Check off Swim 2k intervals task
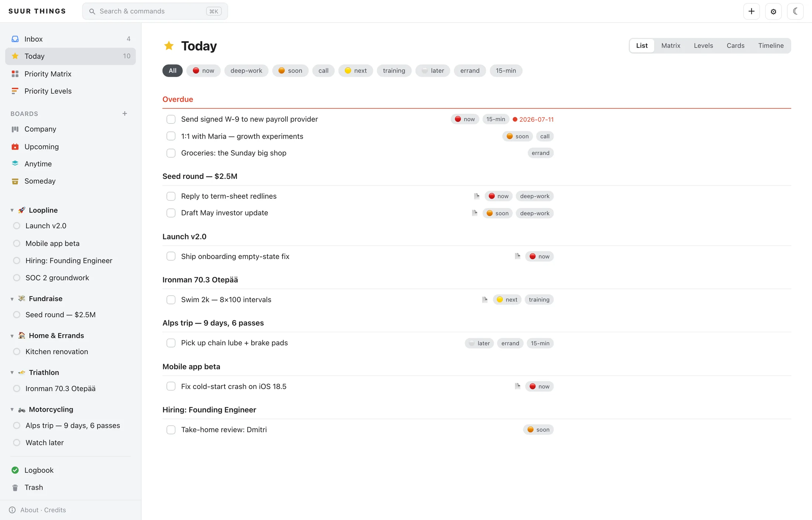Screen dimensions: 812x520 (x=171, y=300)
